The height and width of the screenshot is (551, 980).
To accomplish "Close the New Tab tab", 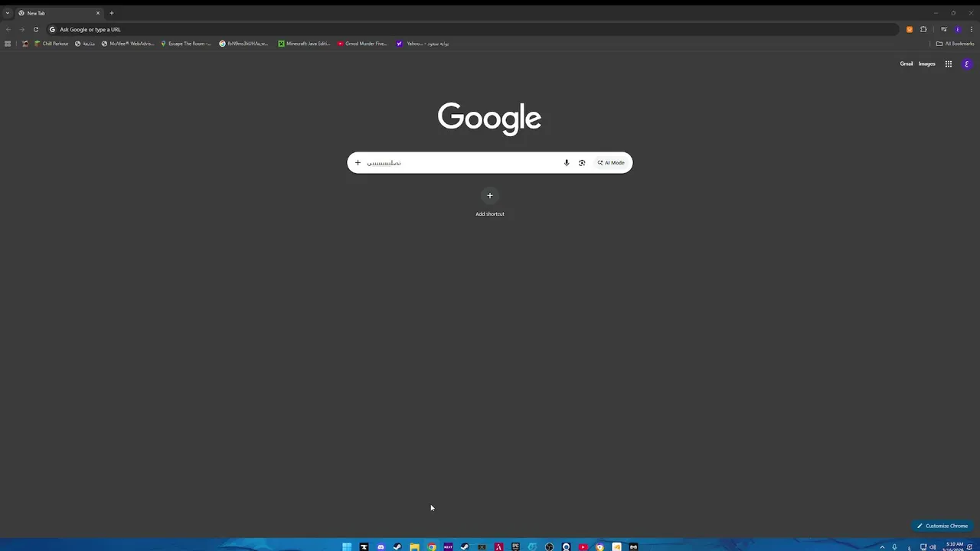I will coord(98,13).
